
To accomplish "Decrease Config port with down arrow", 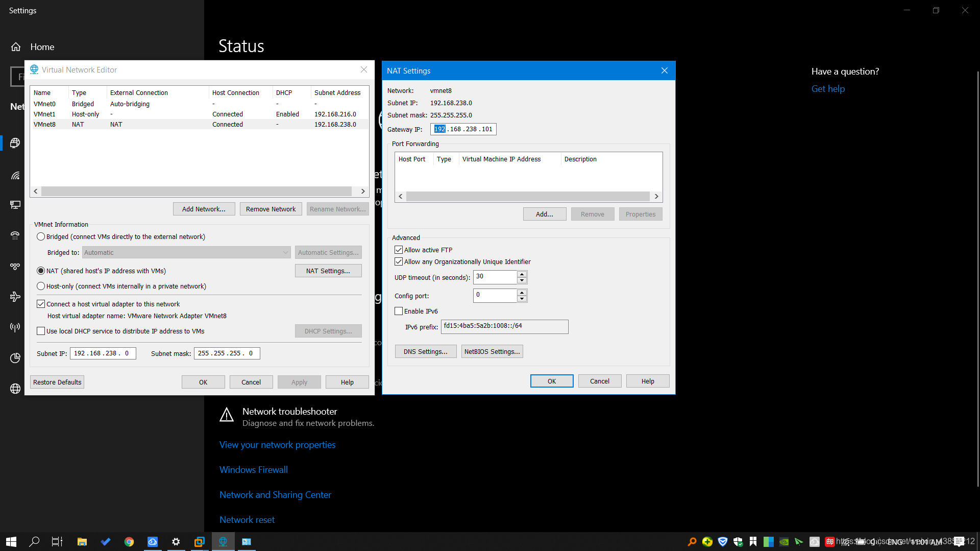I will point(522,299).
